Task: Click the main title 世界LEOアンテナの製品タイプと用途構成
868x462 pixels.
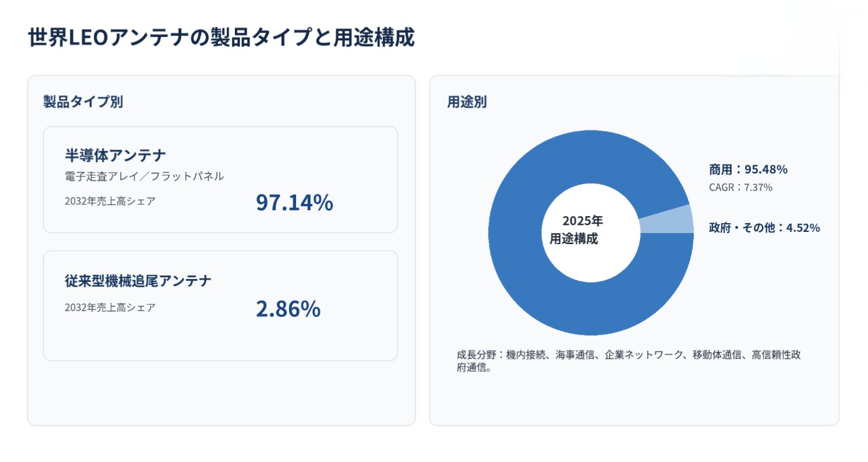Action: tap(221, 38)
